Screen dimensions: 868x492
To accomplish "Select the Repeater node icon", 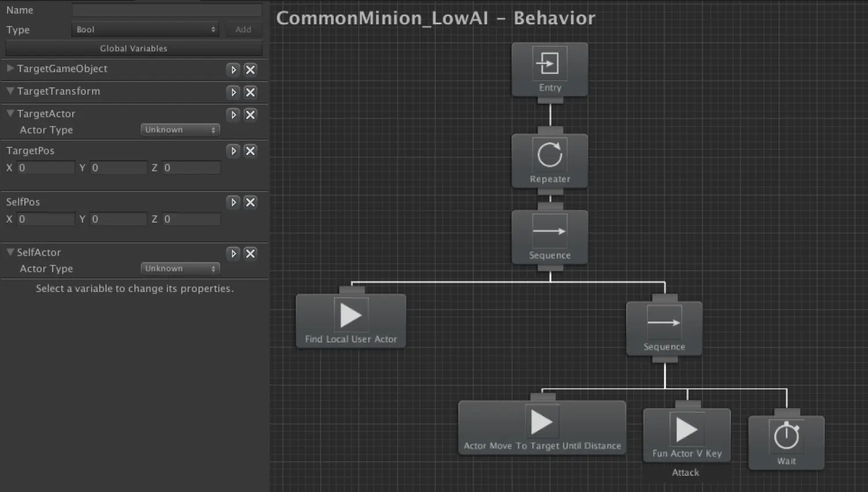I will point(550,154).
